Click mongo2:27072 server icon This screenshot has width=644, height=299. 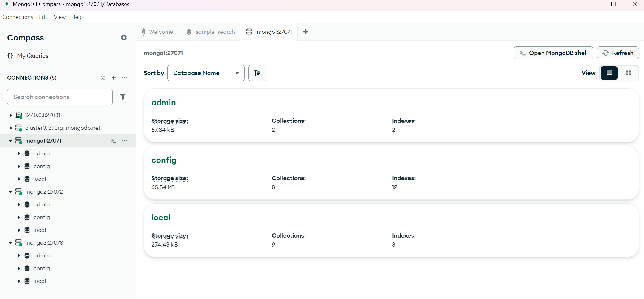19,192
